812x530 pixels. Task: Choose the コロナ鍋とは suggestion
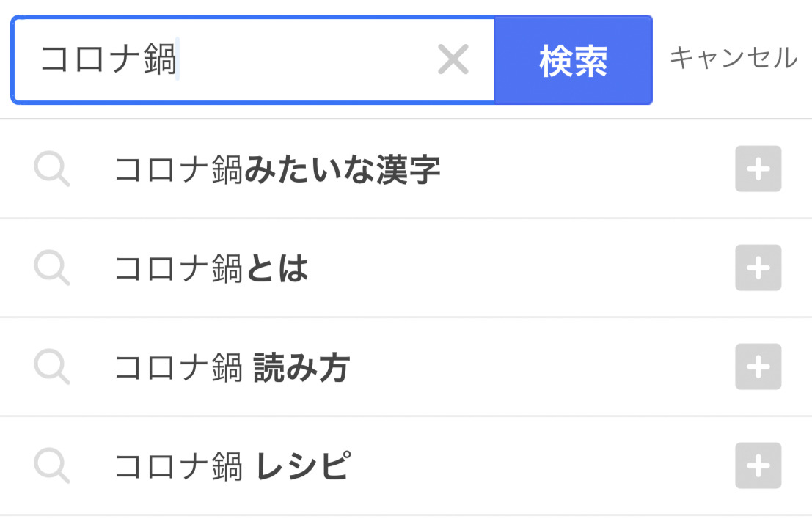tap(211, 269)
